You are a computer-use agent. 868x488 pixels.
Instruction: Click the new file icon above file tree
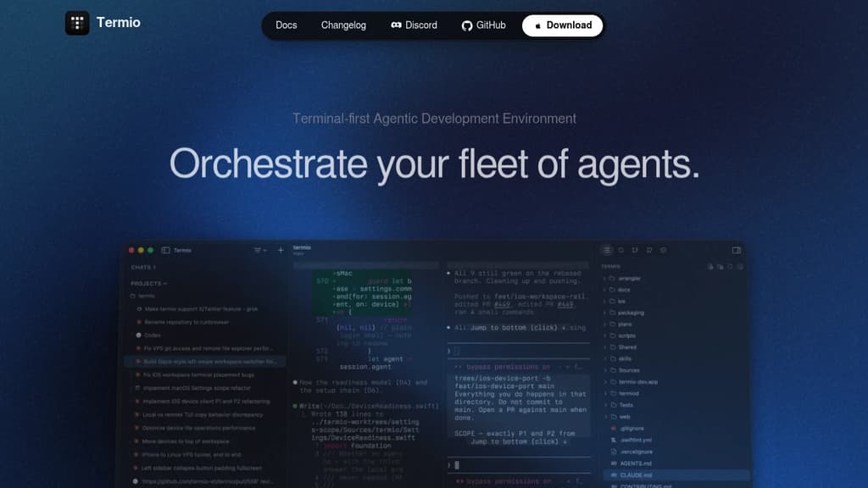pos(710,267)
